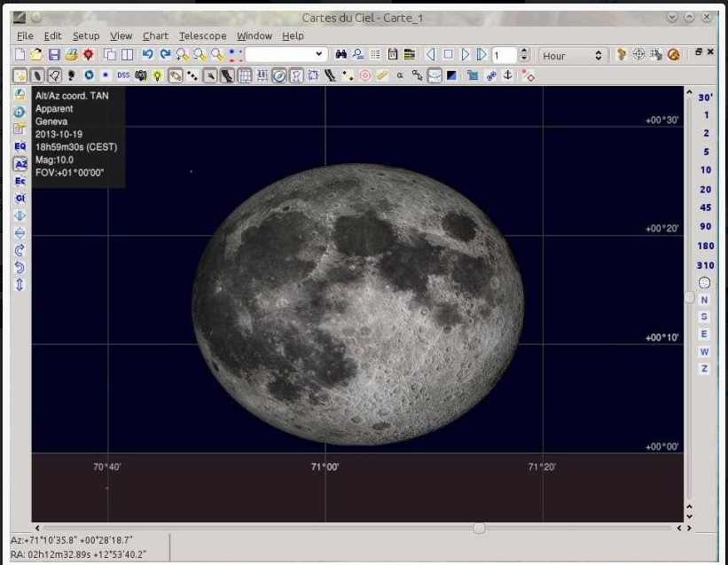Save the chart with floppy disk icon

(x=54, y=54)
